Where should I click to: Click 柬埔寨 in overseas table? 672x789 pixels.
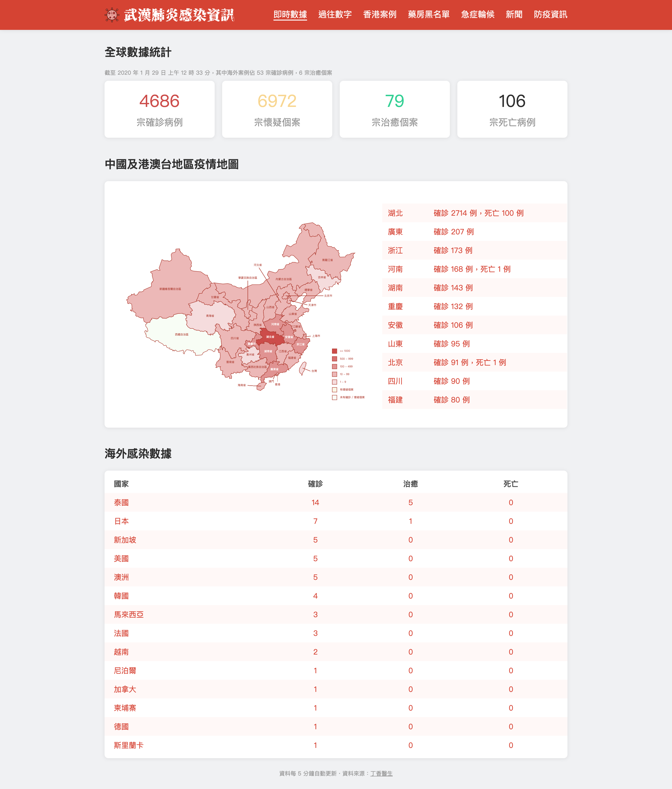pyautogui.click(x=125, y=708)
